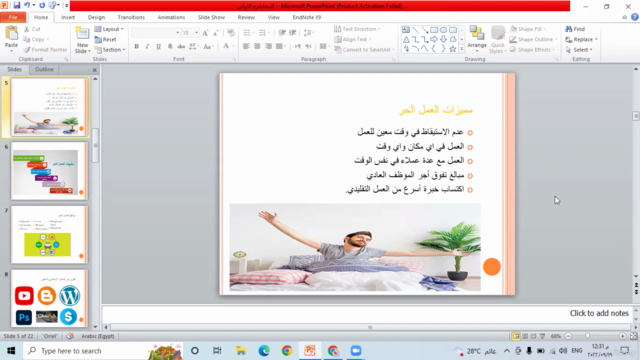Open the Animations tab
The image size is (640, 360).
(x=171, y=17)
